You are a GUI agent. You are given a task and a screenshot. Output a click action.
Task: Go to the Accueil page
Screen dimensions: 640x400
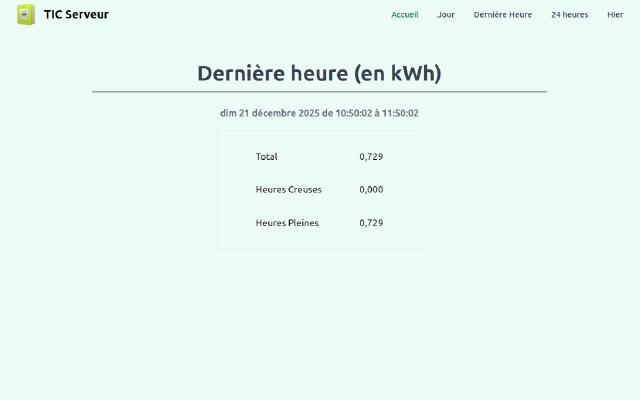coord(404,15)
